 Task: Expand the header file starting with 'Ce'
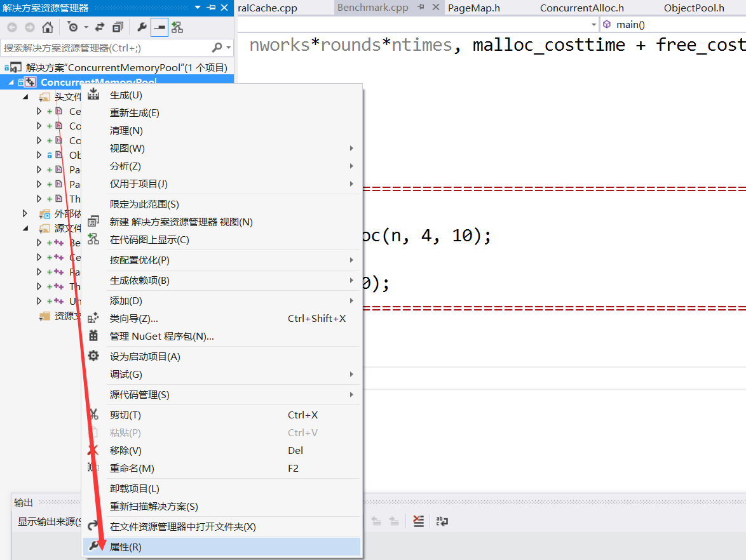click(39, 111)
